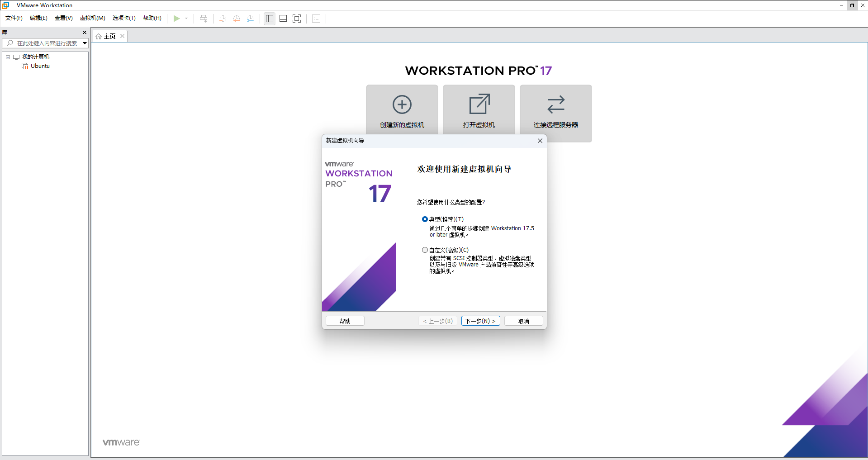The width and height of the screenshot is (868, 460).
Task: Click the 创建新的虚拟机 plus tile
Action: click(402, 109)
